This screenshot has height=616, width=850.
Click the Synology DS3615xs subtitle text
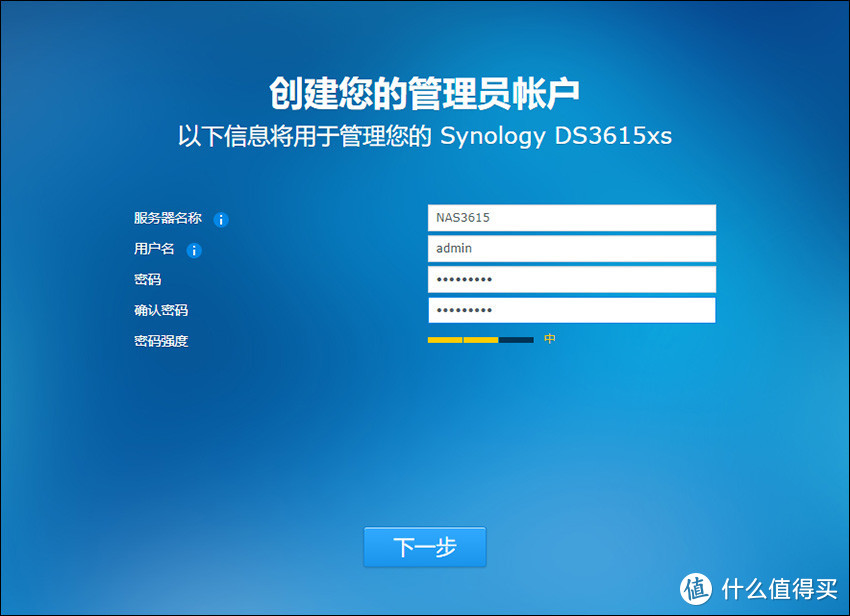pyautogui.click(x=556, y=136)
